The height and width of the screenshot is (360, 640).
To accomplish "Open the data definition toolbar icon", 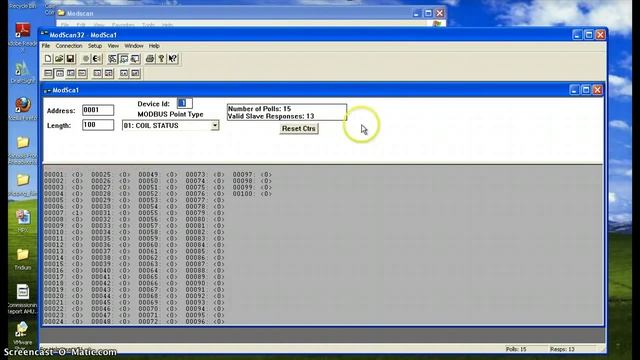I will (x=113, y=59).
